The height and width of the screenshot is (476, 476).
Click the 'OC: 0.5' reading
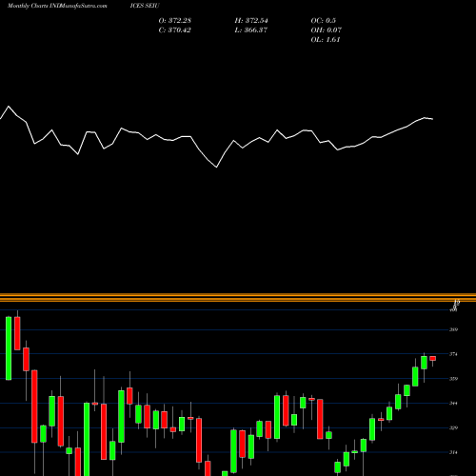point(324,21)
